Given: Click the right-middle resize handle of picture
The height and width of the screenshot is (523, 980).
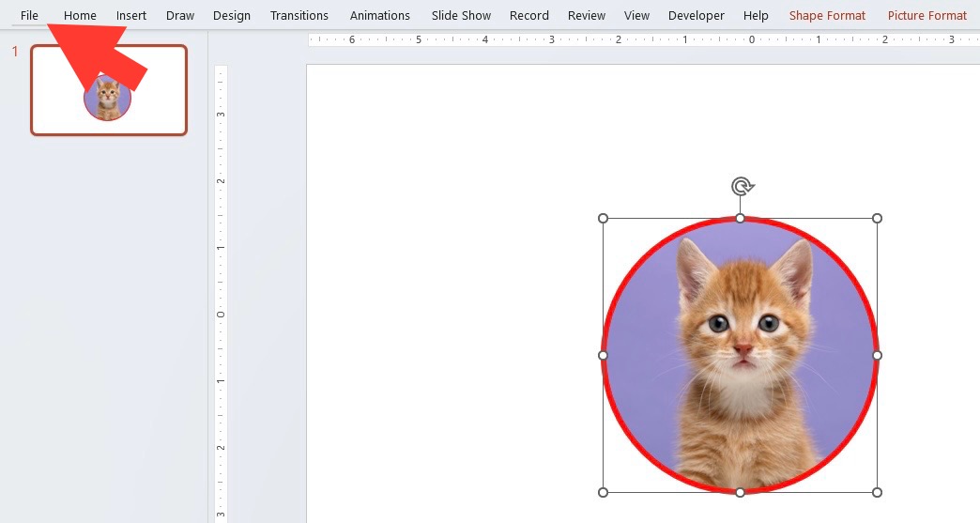Looking at the screenshot, I should click(x=877, y=355).
